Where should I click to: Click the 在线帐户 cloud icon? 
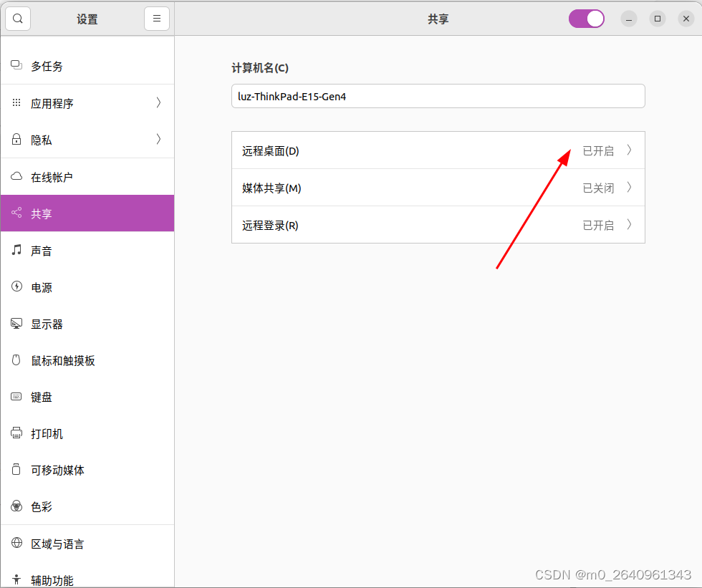pyautogui.click(x=16, y=176)
